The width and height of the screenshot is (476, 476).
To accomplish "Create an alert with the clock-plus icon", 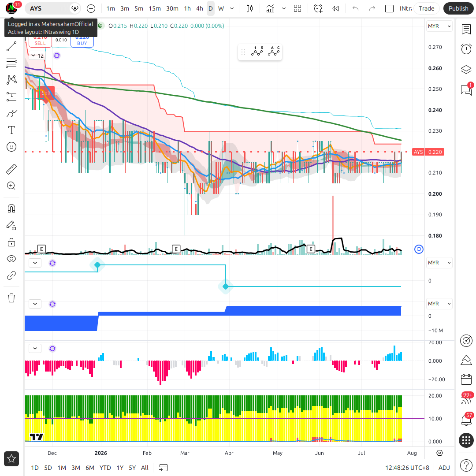I will click(318, 8).
